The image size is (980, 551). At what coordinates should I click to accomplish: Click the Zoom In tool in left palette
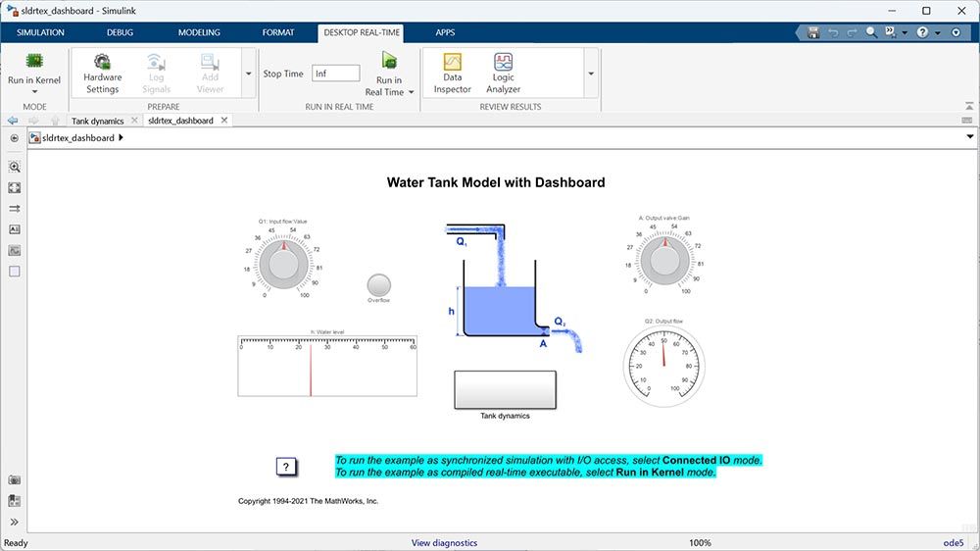click(15, 167)
